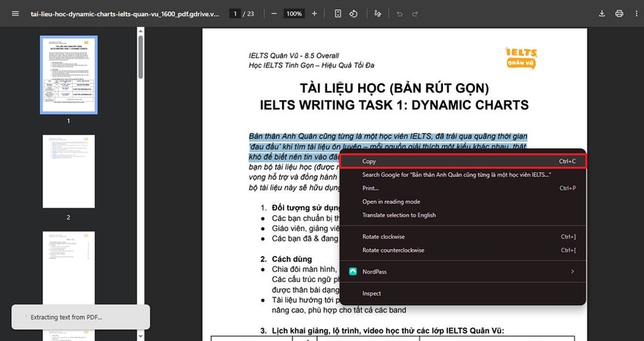Download the PDF with the download icon
The height and width of the screenshot is (341, 644).
pyautogui.click(x=602, y=14)
